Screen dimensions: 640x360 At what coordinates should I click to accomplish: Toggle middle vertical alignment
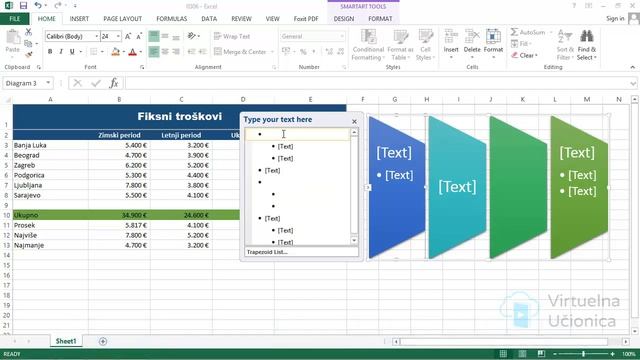coord(165,36)
